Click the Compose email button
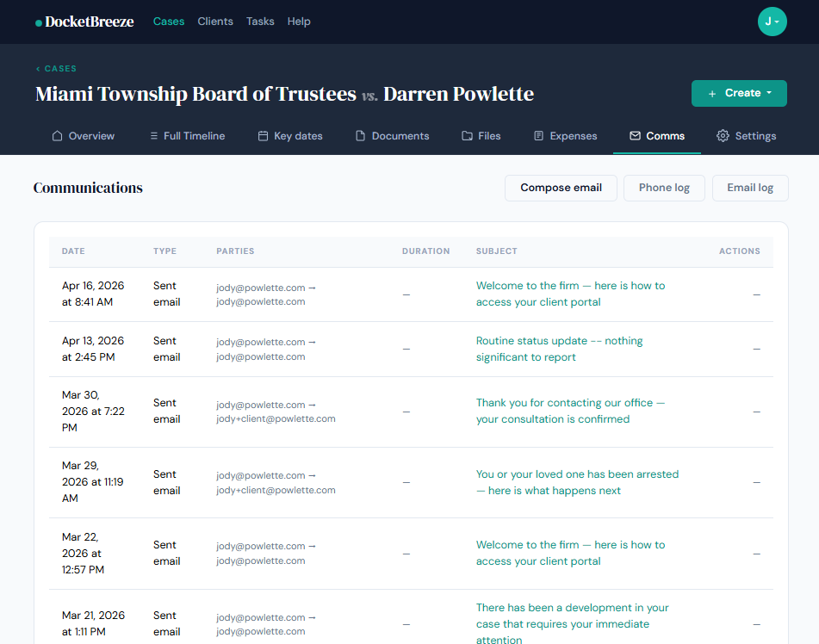The height and width of the screenshot is (644, 819). [x=561, y=188]
